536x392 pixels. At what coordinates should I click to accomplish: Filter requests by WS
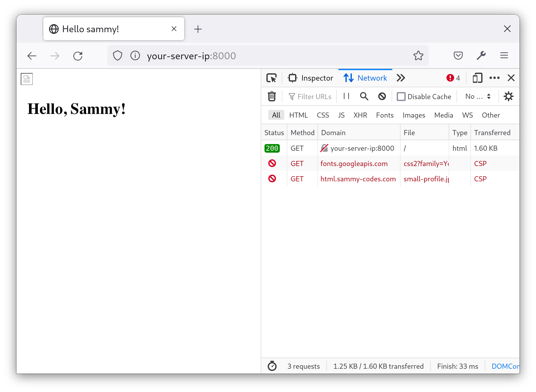[467, 115]
